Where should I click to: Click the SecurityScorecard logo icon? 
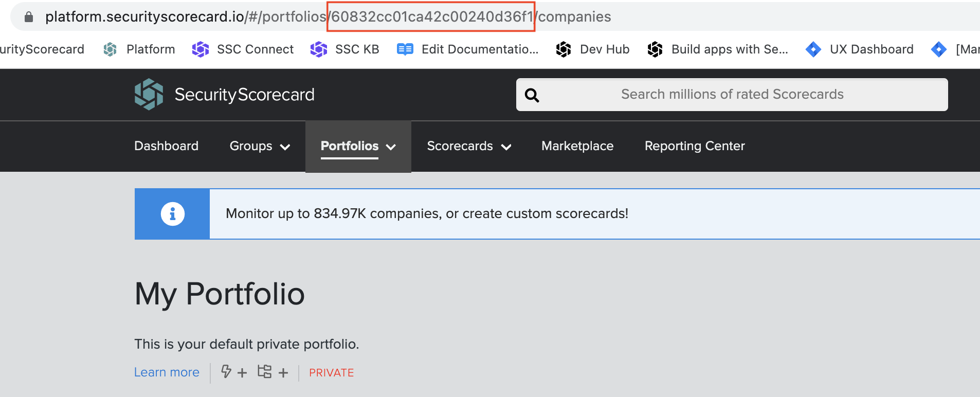click(x=149, y=94)
